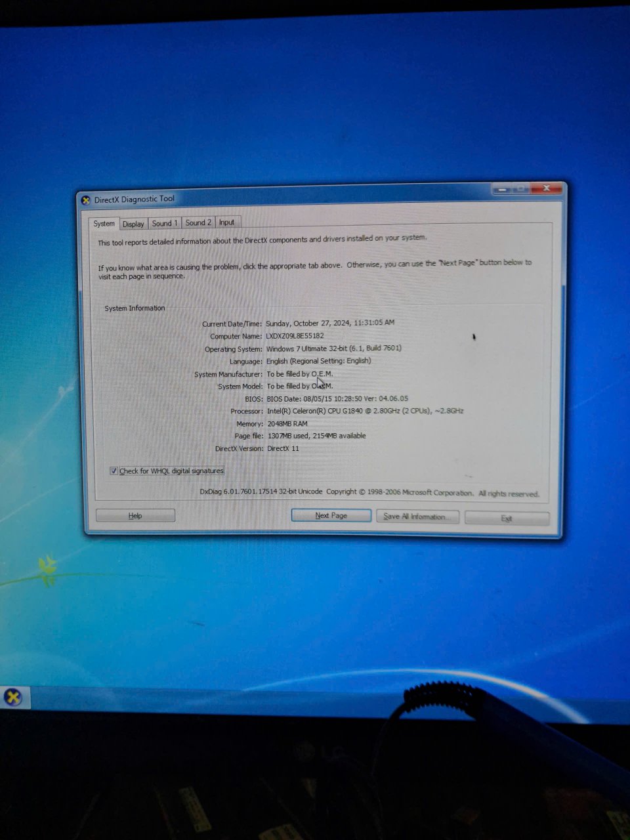This screenshot has width=630, height=840.
Task: Click the DirectX Diagnostic Tool title text
Action: [x=135, y=199]
